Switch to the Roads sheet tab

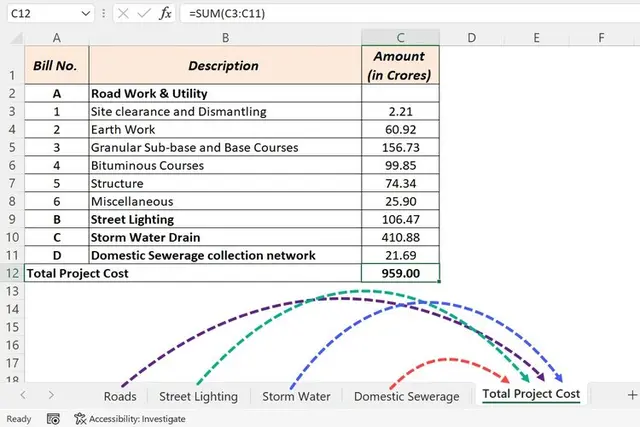click(x=120, y=396)
